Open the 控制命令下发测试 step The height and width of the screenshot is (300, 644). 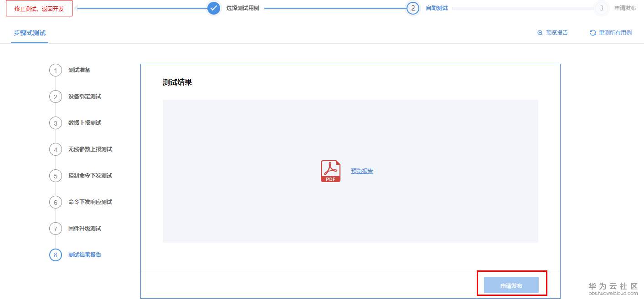coord(90,176)
